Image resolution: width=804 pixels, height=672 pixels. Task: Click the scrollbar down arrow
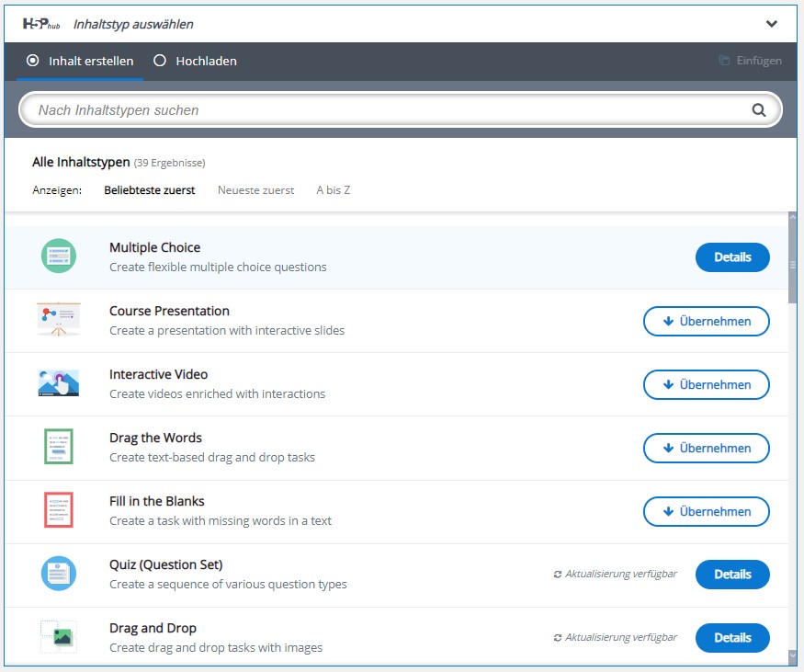[793, 656]
